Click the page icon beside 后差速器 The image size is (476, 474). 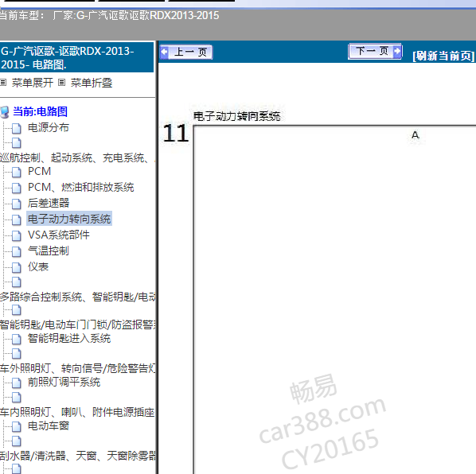17,204
